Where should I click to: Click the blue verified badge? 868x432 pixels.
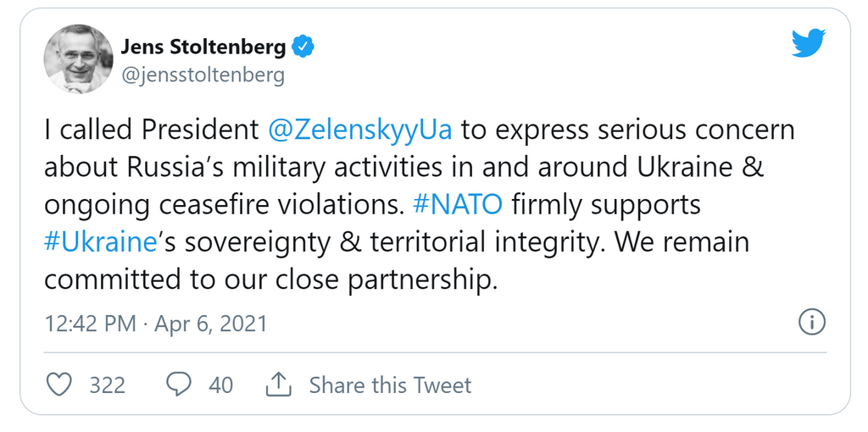(x=303, y=47)
